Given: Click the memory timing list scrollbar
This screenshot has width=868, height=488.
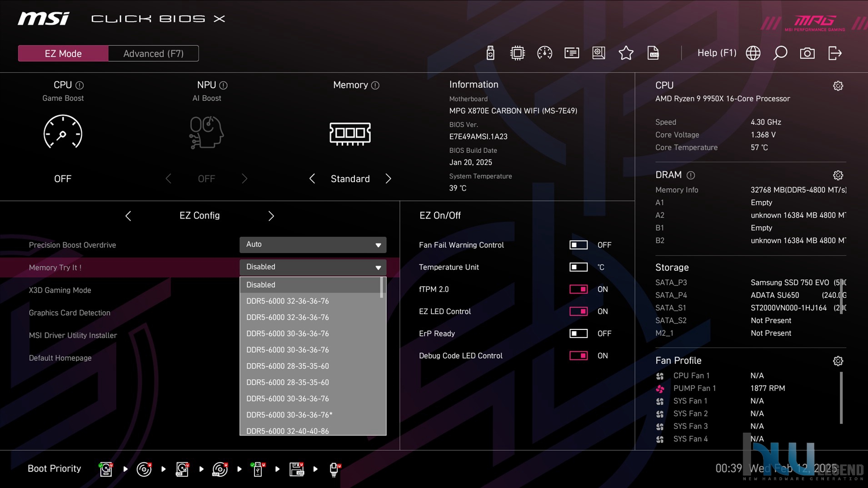Looking at the screenshot, I should 382,288.
